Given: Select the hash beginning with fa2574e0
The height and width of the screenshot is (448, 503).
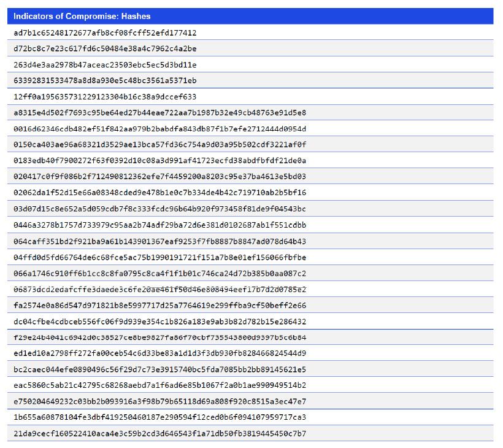Looking at the screenshot, I should [x=159, y=305].
